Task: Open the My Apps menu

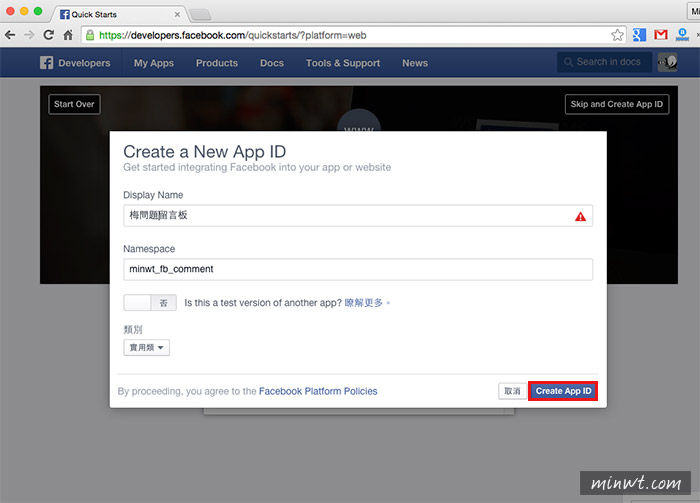Action: coord(154,63)
